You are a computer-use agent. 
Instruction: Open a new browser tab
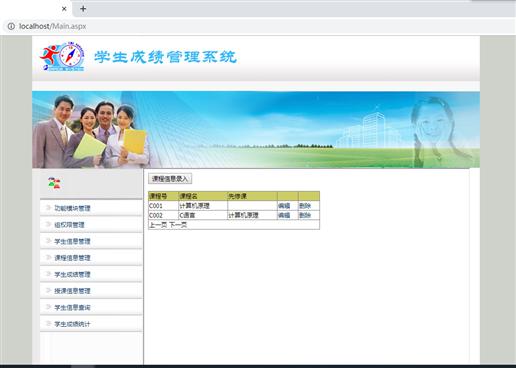tap(83, 9)
